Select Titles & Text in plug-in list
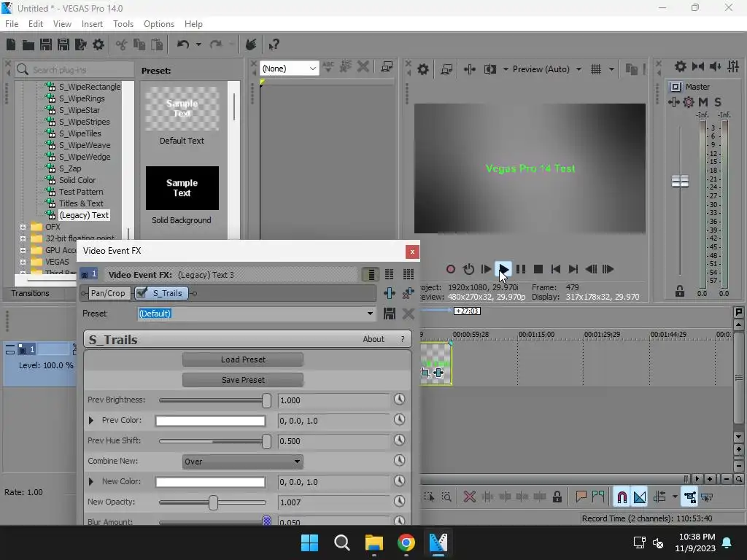The width and height of the screenshot is (747, 560). (81, 204)
